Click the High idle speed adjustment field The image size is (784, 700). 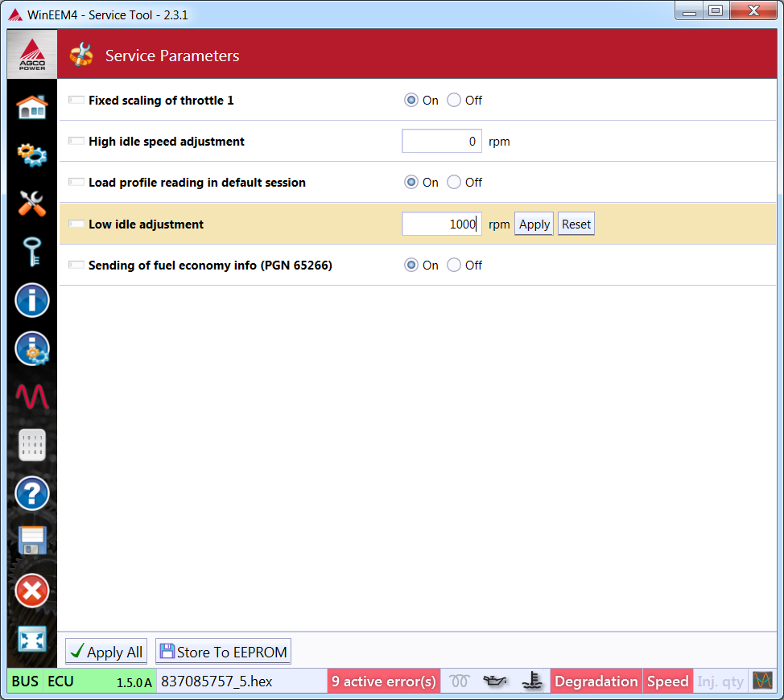(441, 142)
